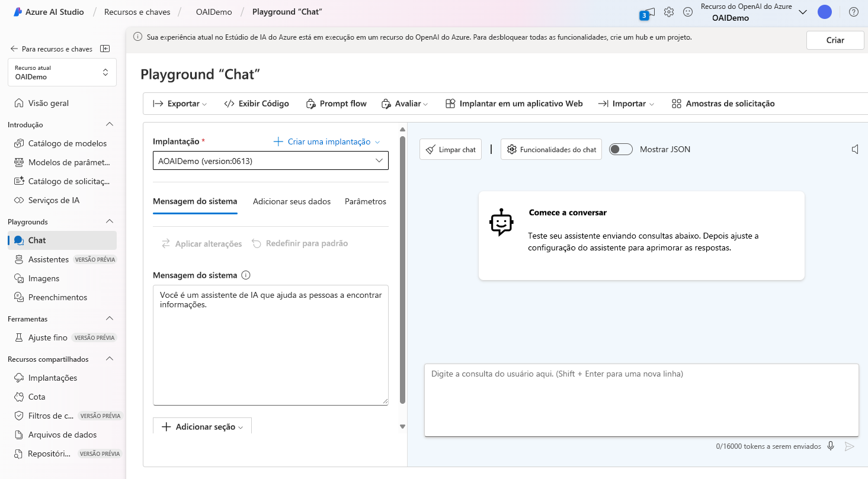Click the system message text area
The image size is (868, 479).
(271, 345)
